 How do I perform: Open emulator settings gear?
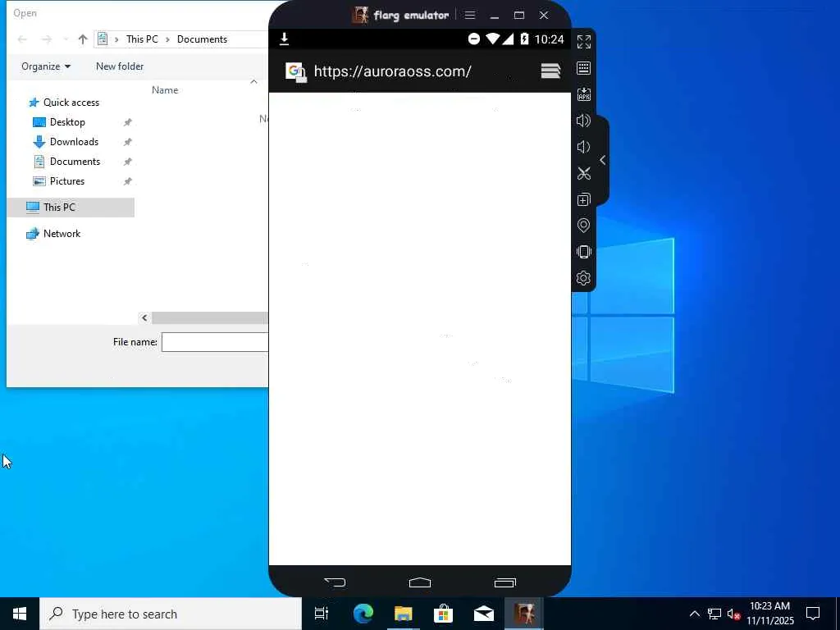583,278
